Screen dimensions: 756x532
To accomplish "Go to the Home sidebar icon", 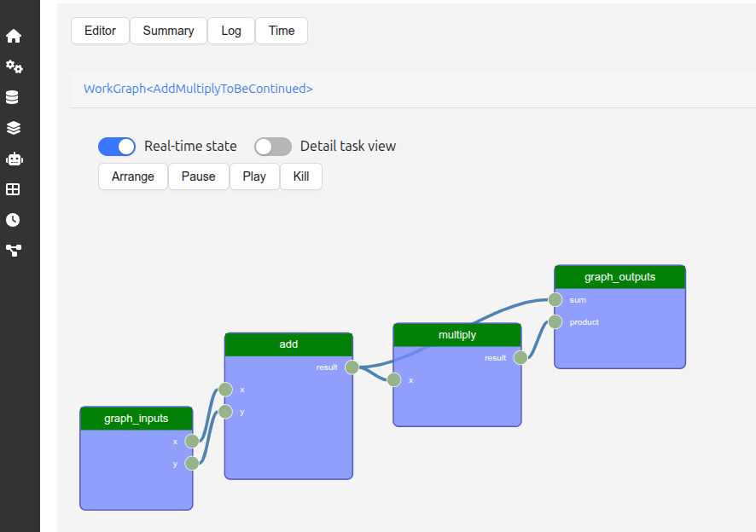I will click(x=14, y=36).
